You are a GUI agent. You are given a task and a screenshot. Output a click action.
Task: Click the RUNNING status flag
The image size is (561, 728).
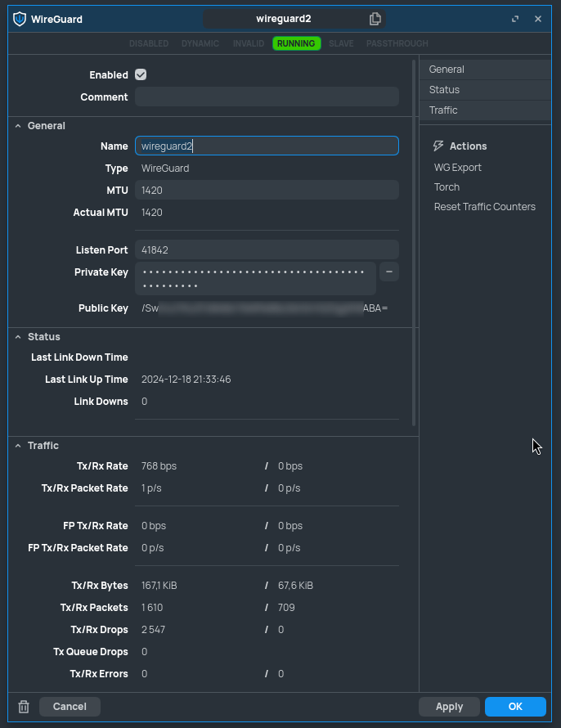pyautogui.click(x=297, y=43)
